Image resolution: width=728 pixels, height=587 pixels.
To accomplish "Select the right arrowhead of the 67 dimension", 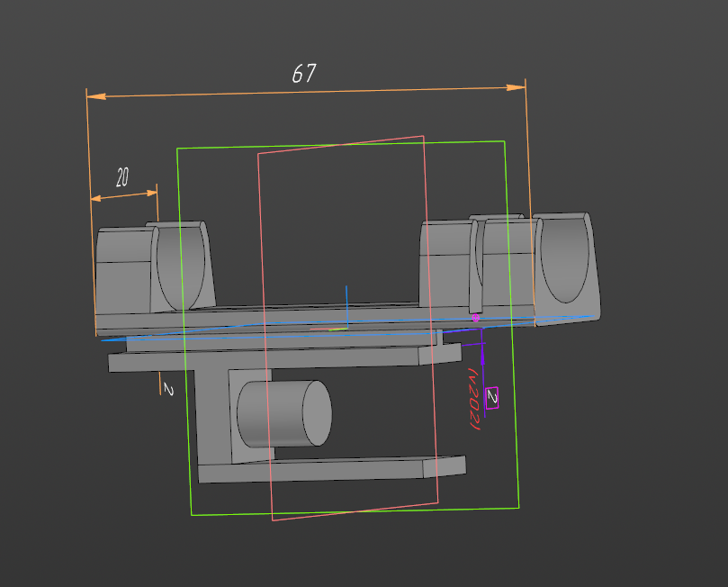I will pyautogui.click(x=516, y=87).
